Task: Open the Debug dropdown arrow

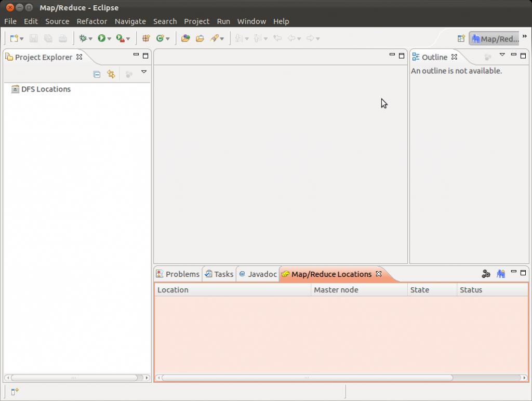Action: pyautogui.click(x=90, y=39)
